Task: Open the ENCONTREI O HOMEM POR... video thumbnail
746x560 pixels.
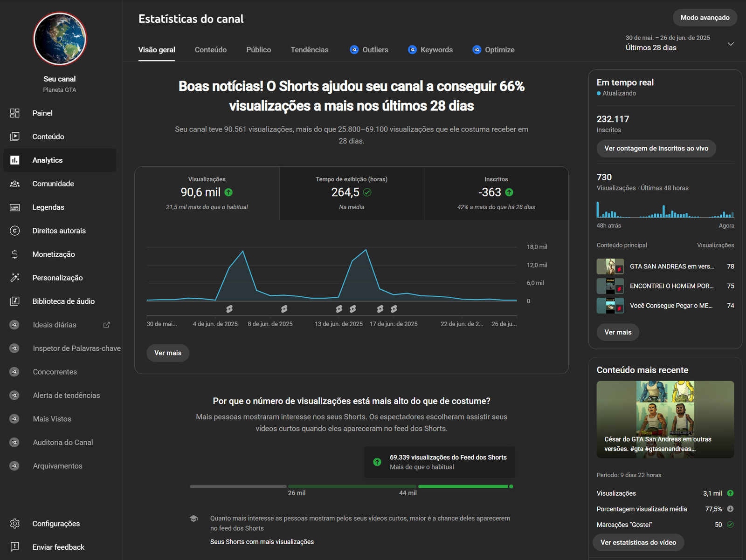Action: (x=610, y=286)
